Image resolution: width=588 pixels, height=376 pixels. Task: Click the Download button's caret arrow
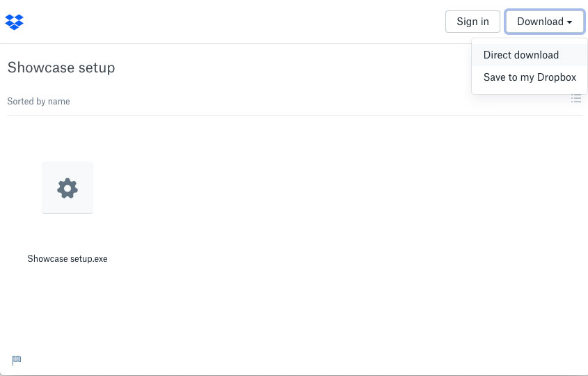click(570, 22)
